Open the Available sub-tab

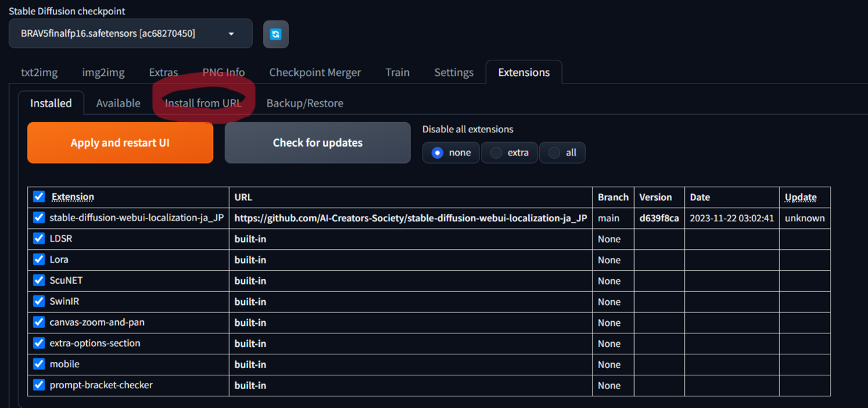[118, 103]
